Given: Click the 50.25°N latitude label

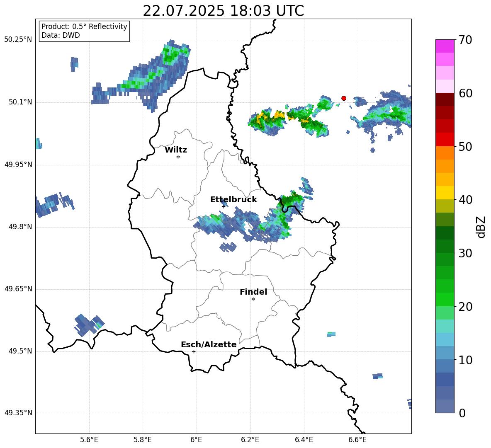Looking at the screenshot, I should pyautogui.click(x=18, y=40).
